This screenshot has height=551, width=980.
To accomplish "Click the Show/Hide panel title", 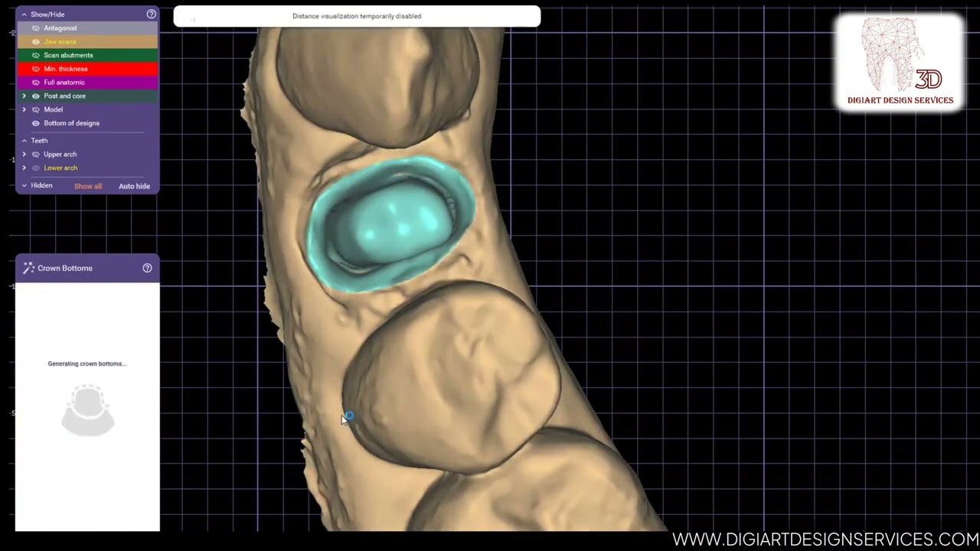I will [x=47, y=15].
